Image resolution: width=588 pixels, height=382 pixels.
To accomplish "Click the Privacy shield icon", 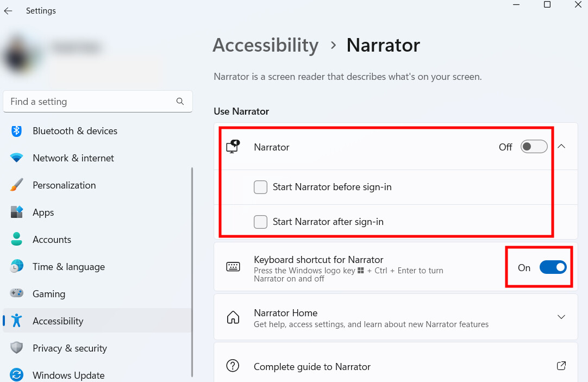I will point(16,348).
